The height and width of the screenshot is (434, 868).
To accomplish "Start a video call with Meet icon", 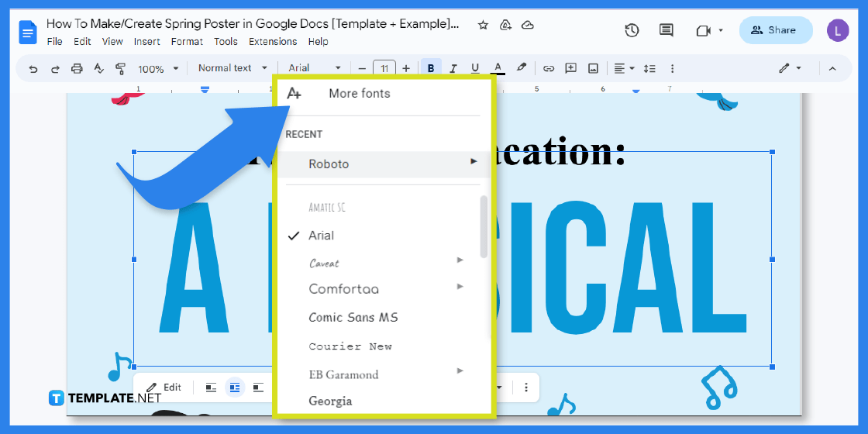I will [704, 30].
